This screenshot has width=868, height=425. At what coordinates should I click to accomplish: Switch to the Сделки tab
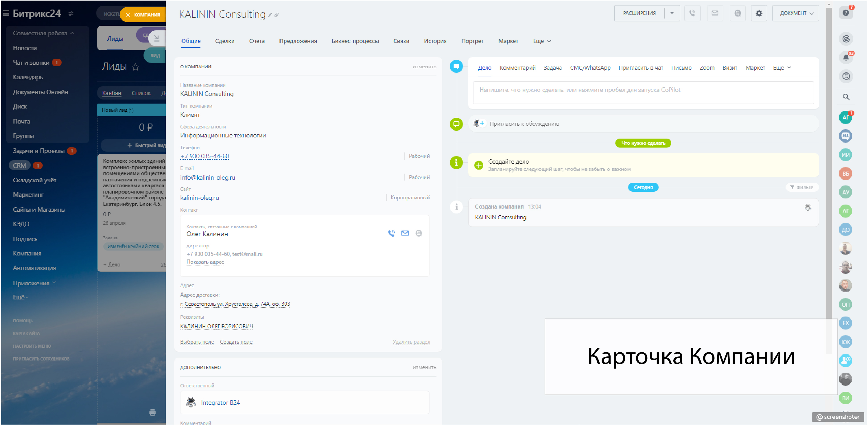pos(224,41)
